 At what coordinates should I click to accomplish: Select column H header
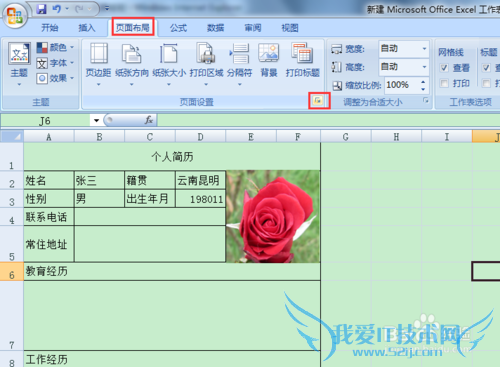[x=396, y=137]
